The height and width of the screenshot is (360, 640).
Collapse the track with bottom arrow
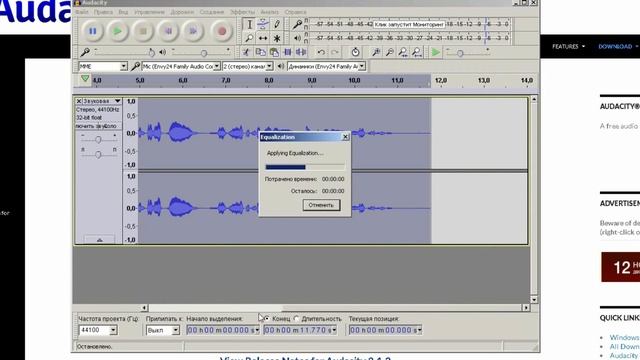pos(99,240)
